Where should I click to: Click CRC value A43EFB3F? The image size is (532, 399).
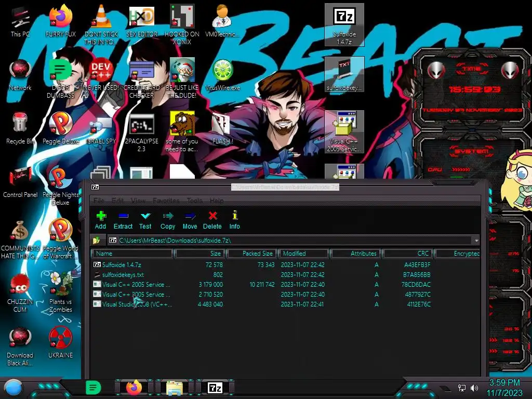click(417, 264)
